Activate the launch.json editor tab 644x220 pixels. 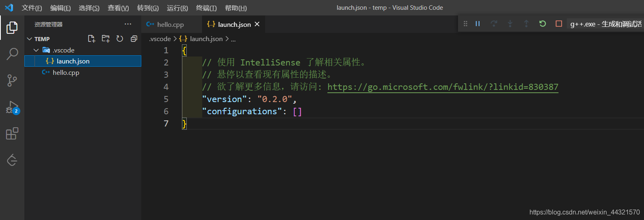(233, 24)
